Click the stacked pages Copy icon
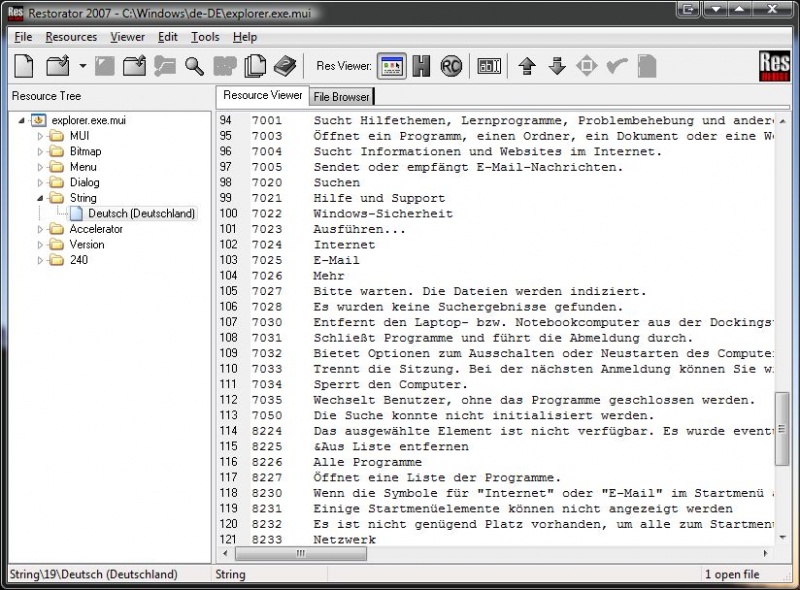 [x=255, y=66]
